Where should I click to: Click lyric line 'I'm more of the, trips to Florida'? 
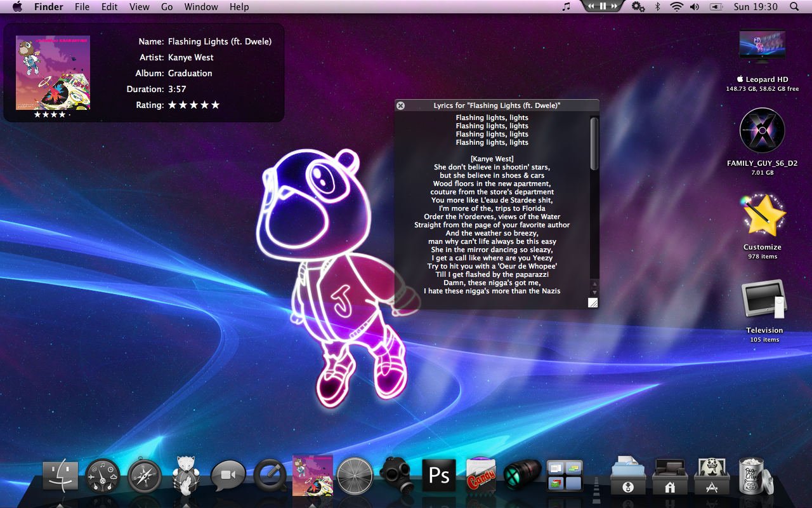(x=492, y=208)
